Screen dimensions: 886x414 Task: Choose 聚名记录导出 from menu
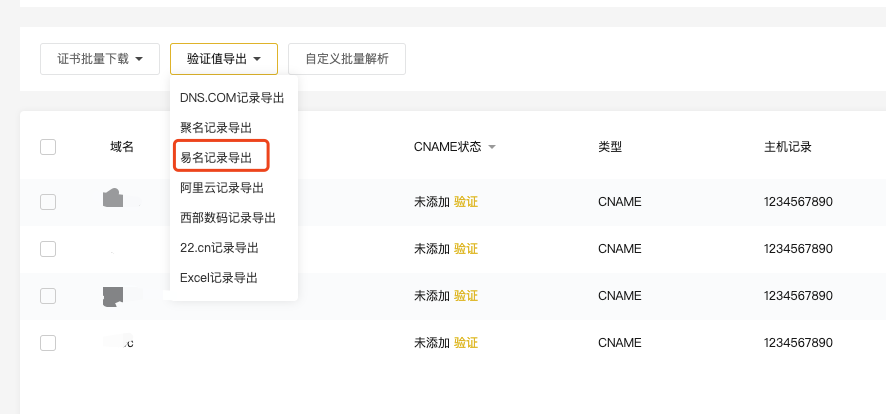tap(216, 127)
